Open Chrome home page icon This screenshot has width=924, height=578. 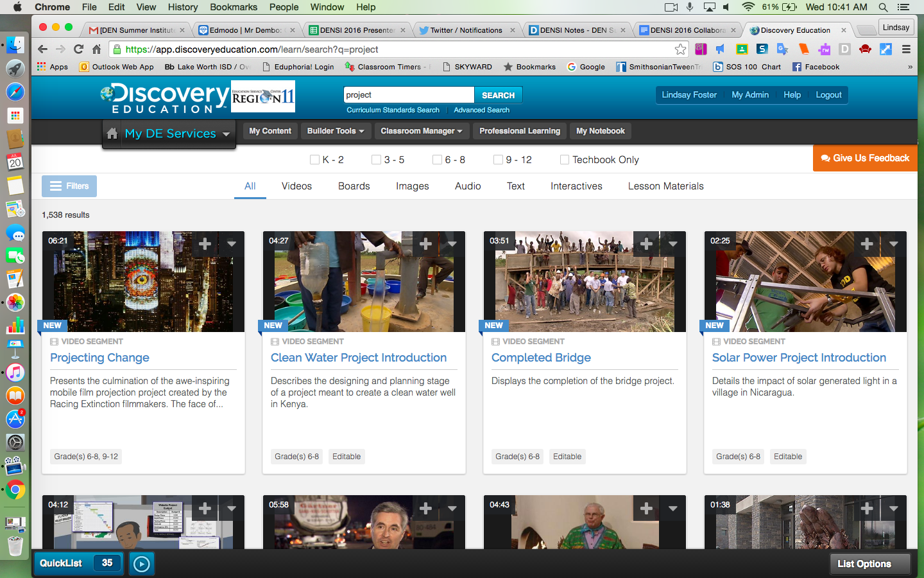pos(97,49)
